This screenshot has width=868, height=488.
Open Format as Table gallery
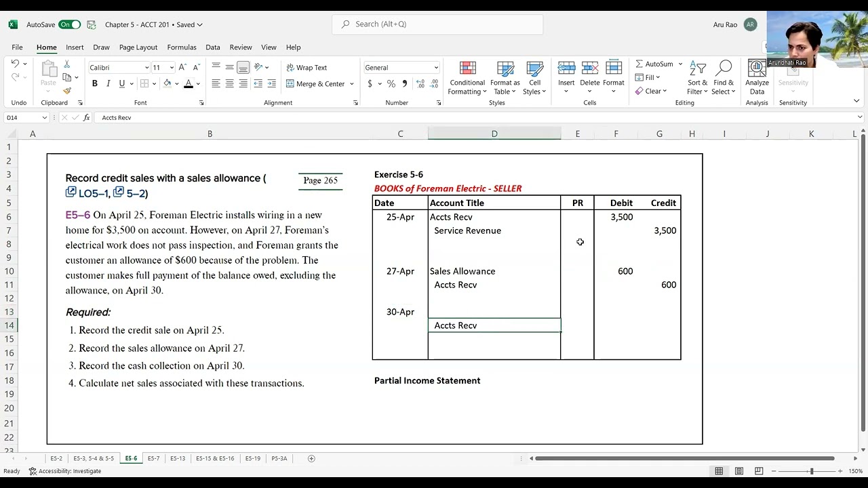click(x=505, y=79)
